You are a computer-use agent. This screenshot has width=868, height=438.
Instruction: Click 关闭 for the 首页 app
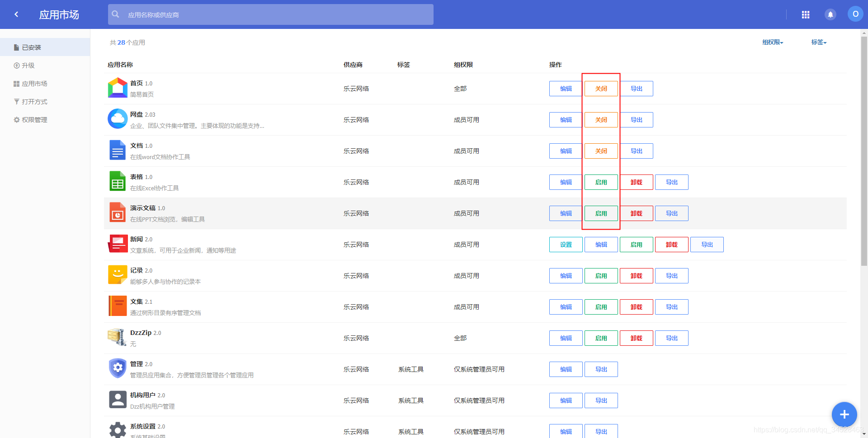pos(601,89)
